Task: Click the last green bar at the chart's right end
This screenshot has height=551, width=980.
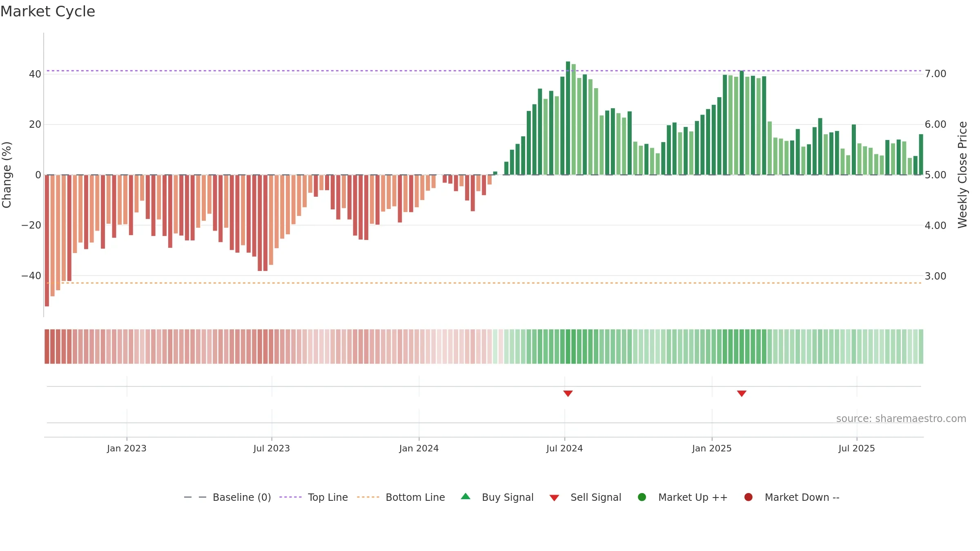Action: click(x=921, y=155)
